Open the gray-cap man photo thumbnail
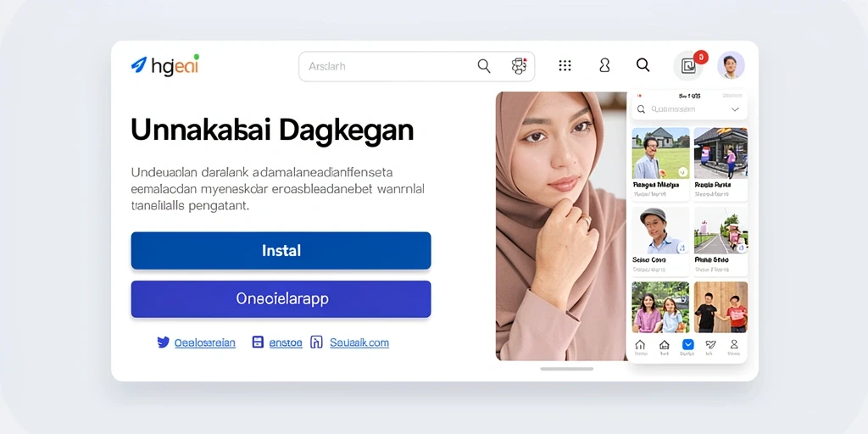Image resolution: width=868 pixels, height=434 pixels. click(x=660, y=231)
